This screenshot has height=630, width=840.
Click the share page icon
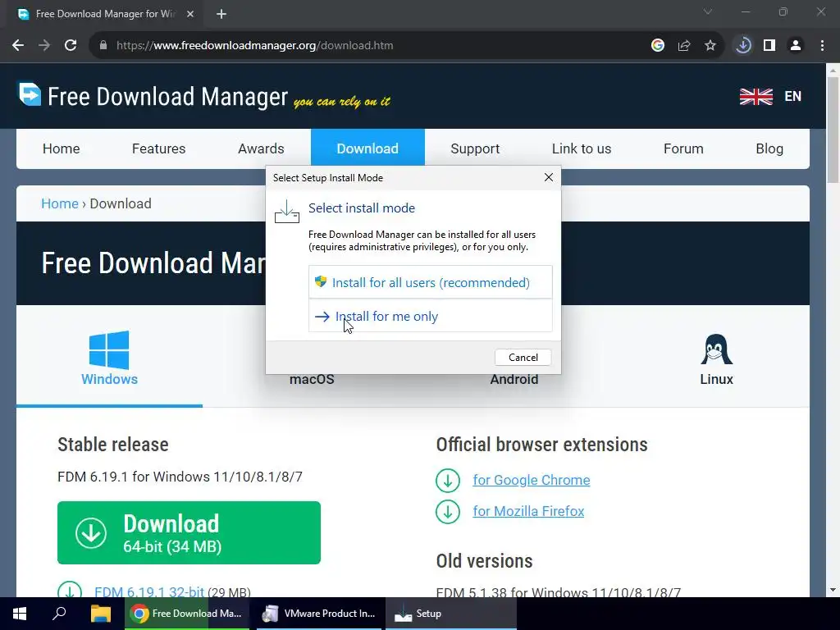(684, 46)
